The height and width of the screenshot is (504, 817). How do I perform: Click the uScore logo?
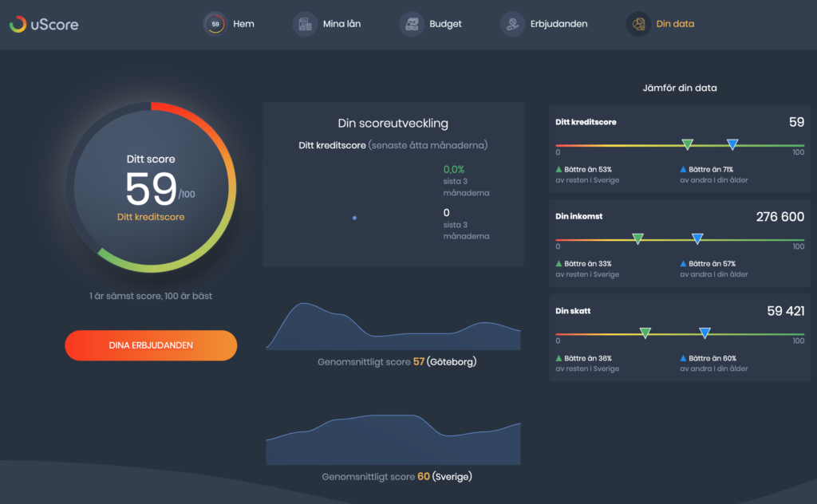(44, 24)
